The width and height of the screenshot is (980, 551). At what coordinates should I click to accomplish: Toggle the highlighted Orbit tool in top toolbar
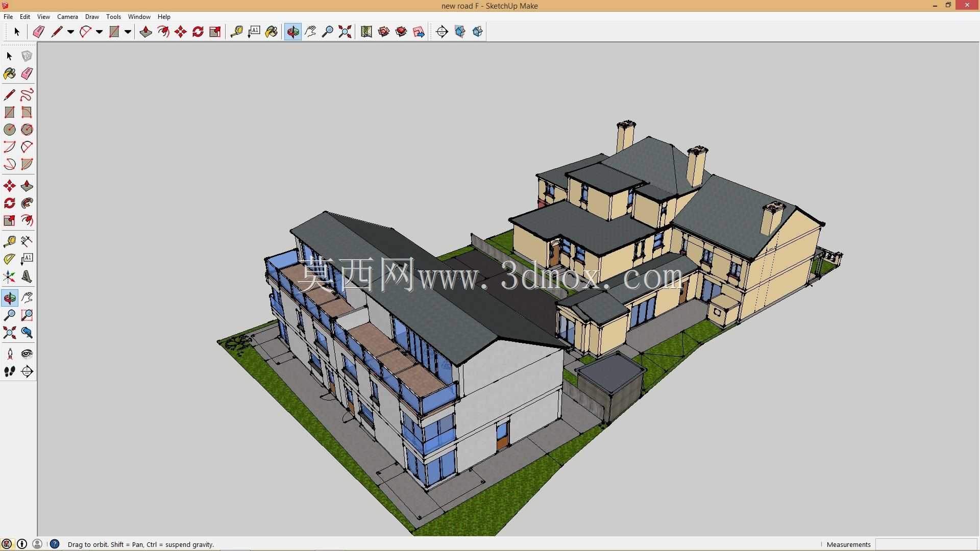(293, 32)
